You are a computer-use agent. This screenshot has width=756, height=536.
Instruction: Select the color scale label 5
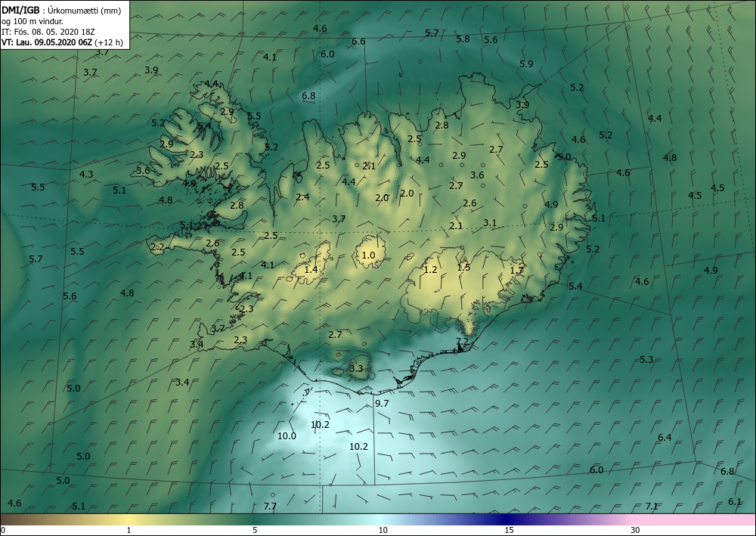(x=255, y=530)
